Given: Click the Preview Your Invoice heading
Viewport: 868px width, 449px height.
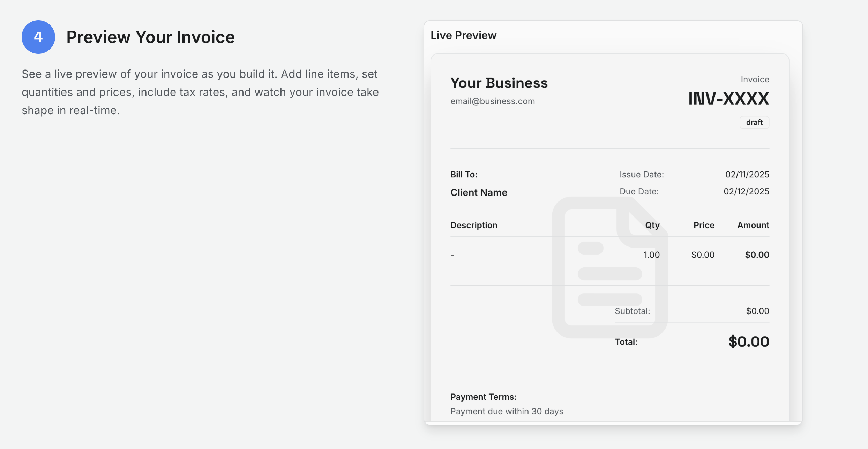Looking at the screenshot, I should pos(151,37).
